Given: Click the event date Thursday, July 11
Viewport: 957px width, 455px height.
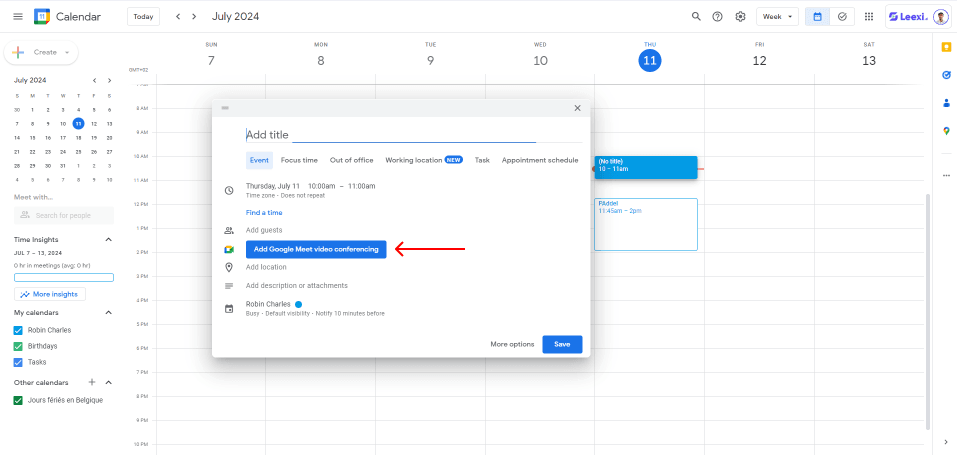Looking at the screenshot, I should (273, 186).
